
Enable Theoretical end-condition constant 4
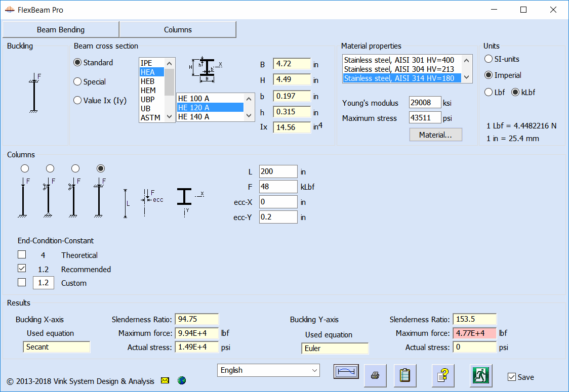click(22, 254)
